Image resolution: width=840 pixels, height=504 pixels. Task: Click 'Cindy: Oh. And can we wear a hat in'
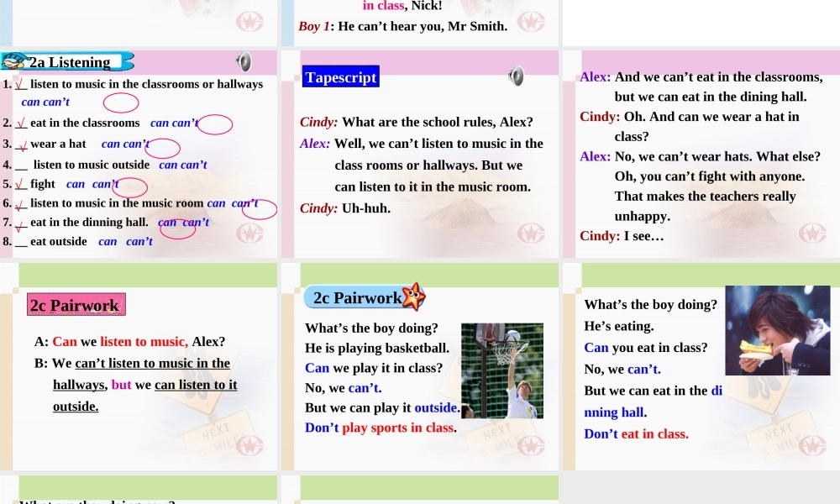click(690, 117)
